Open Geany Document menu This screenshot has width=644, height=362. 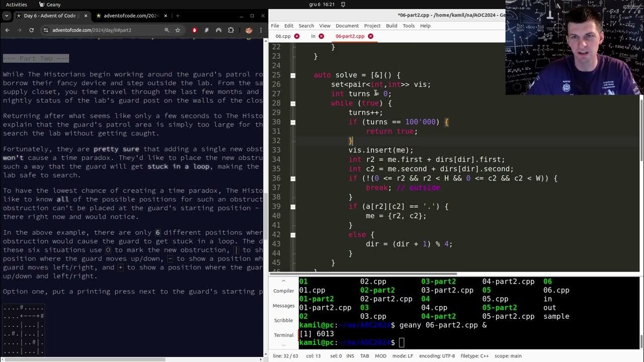pos(347,26)
